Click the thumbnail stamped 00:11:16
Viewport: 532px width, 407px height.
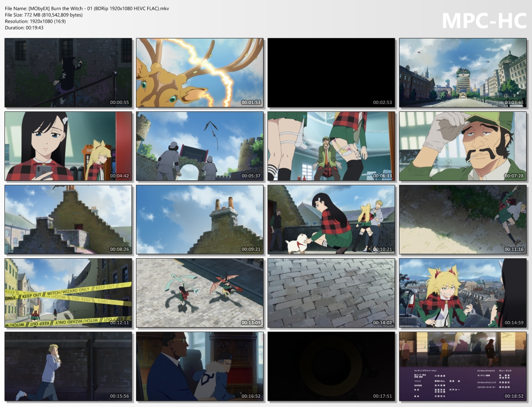tap(463, 220)
